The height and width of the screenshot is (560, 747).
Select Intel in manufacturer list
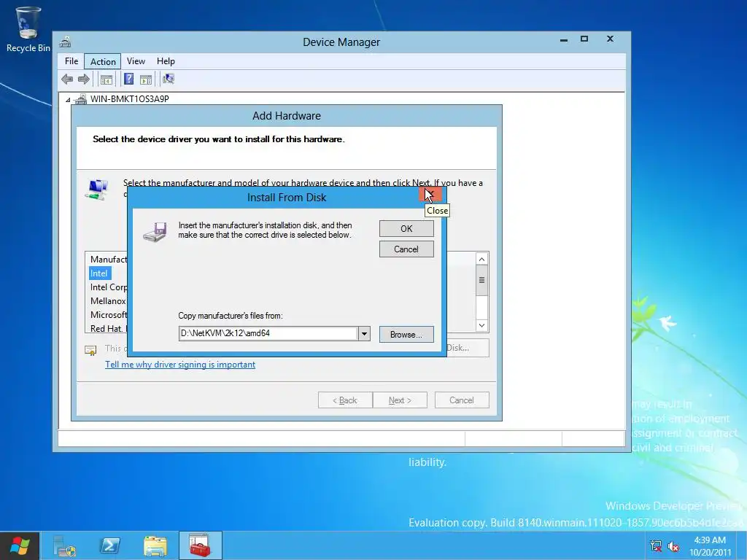(x=99, y=273)
